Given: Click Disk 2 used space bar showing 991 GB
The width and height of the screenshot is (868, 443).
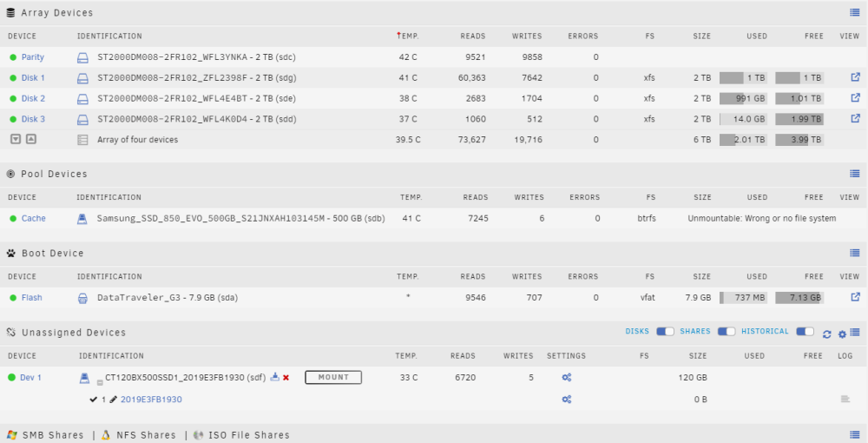Looking at the screenshot, I should pos(744,98).
